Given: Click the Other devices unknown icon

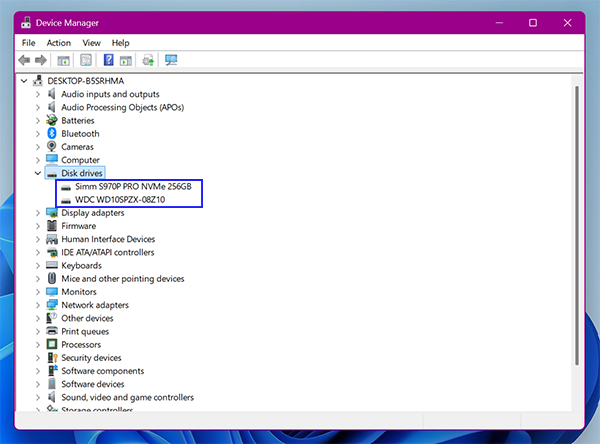Looking at the screenshot, I should [x=52, y=318].
